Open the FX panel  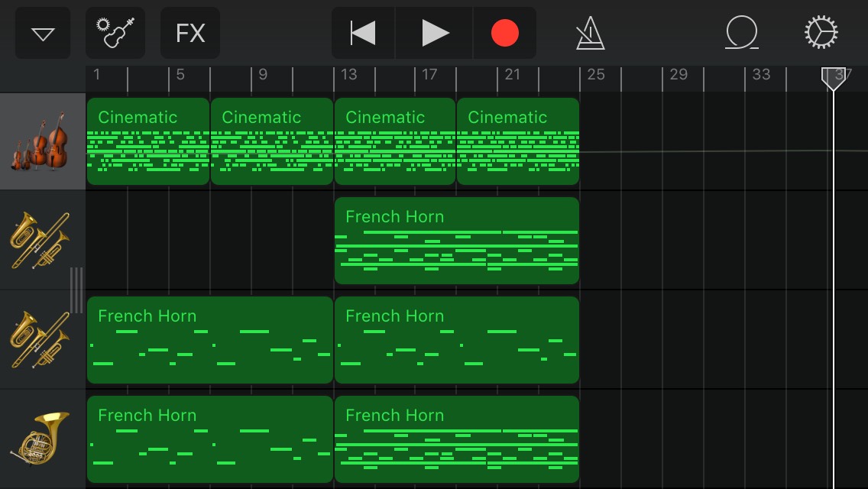(189, 33)
